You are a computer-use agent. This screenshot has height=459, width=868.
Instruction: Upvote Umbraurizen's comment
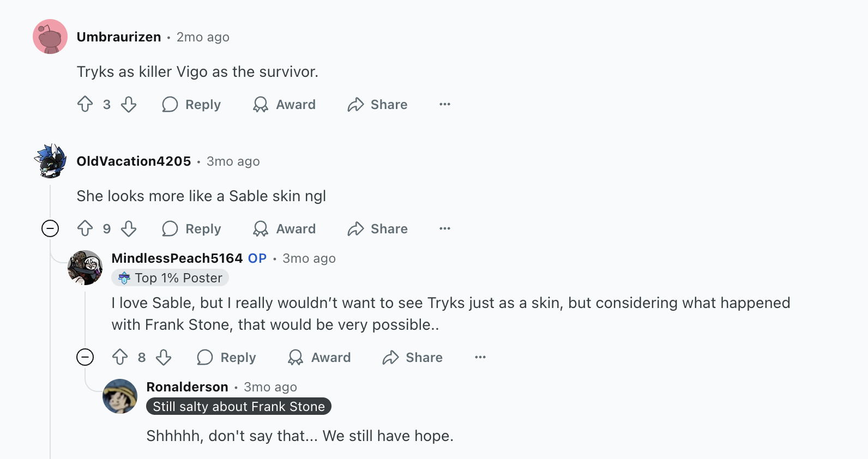point(86,104)
